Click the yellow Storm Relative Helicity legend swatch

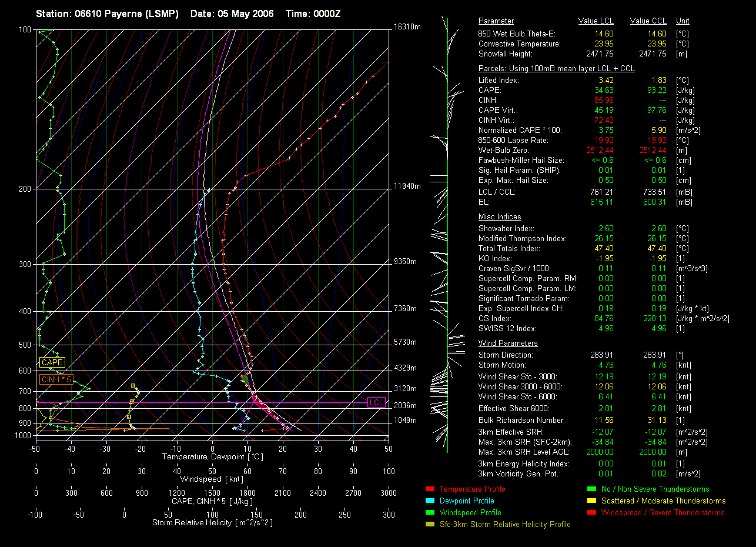click(x=429, y=524)
